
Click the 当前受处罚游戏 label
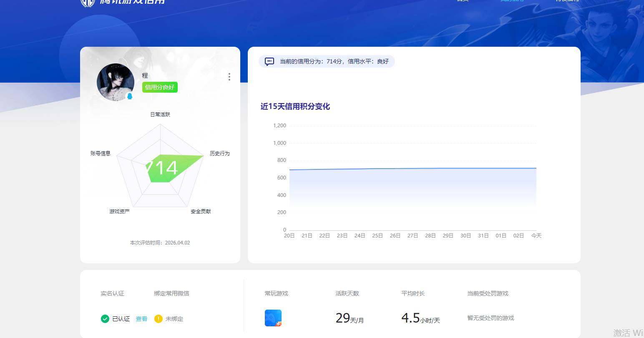(488, 293)
